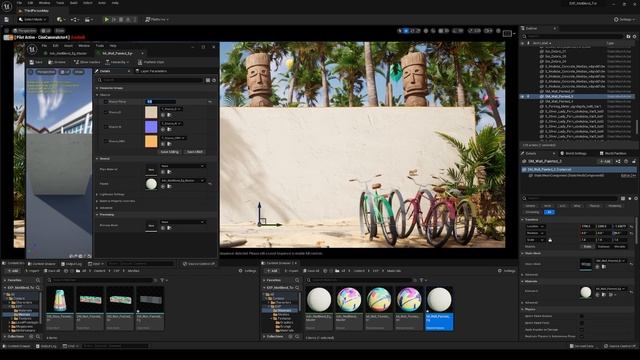Click the Save icon in the main toolbar
Screen dimensions: 640x360
pos(7,19)
